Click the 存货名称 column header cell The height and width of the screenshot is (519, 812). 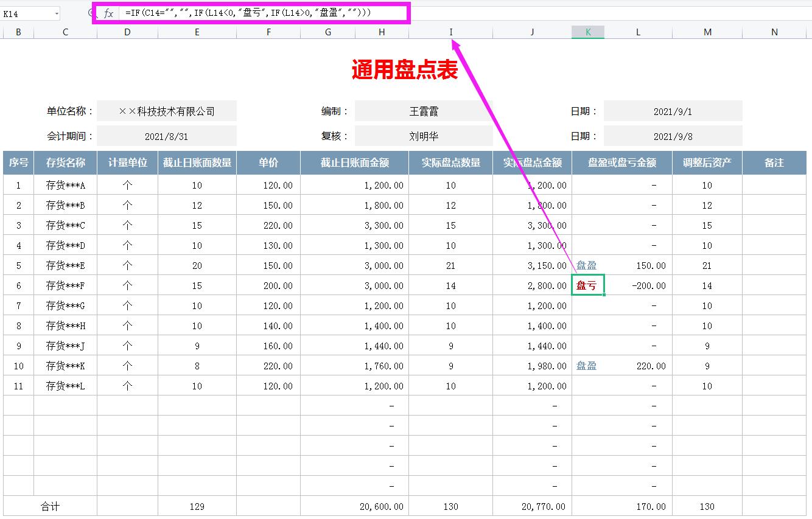click(x=65, y=162)
